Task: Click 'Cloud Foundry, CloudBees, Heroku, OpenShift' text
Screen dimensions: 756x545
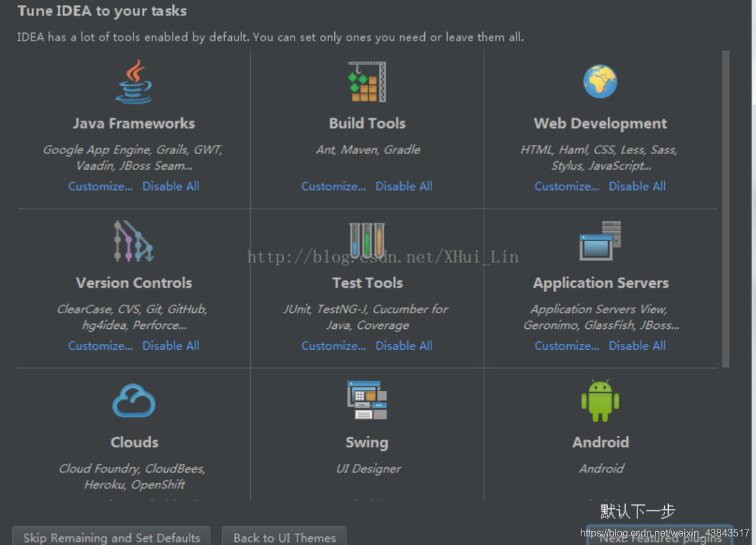Action: [x=132, y=476]
